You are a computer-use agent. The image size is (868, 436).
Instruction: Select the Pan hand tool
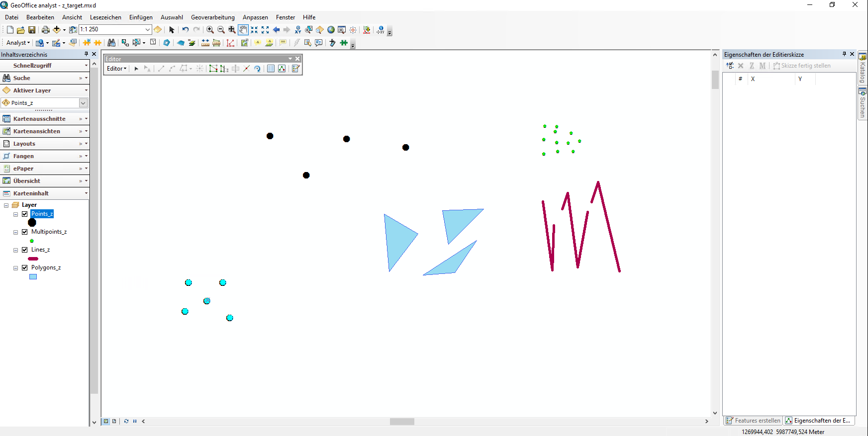pos(243,30)
